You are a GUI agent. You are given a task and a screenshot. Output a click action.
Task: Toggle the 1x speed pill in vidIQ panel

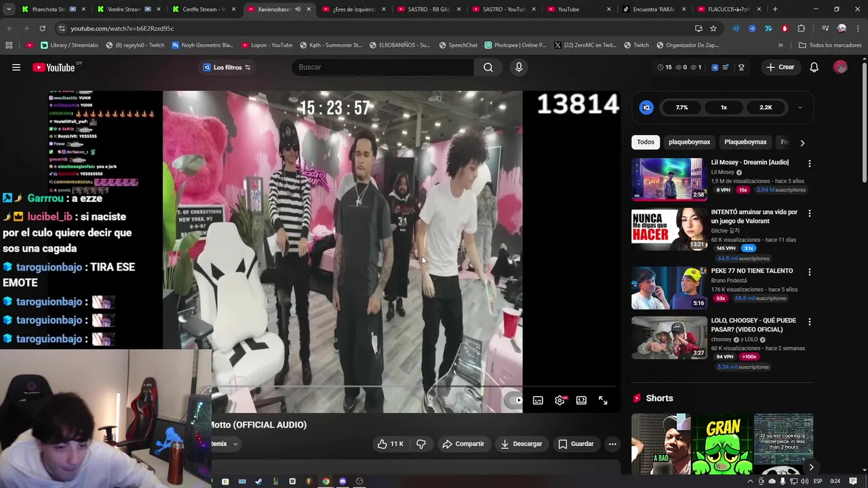click(724, 107)
